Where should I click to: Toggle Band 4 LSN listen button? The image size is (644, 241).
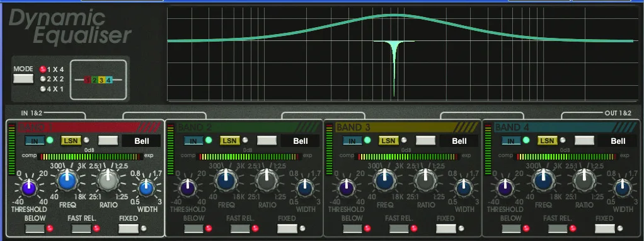coord(548,141)
